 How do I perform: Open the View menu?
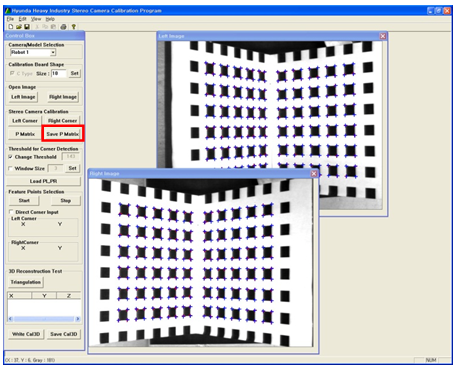click(36, 19)
